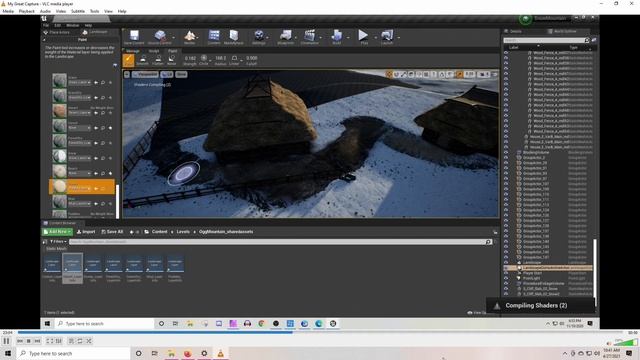The height and width of the screenshot is (360, 640).
Task: Toggle VLC loop mode
Action: click(x=80, y=341)
